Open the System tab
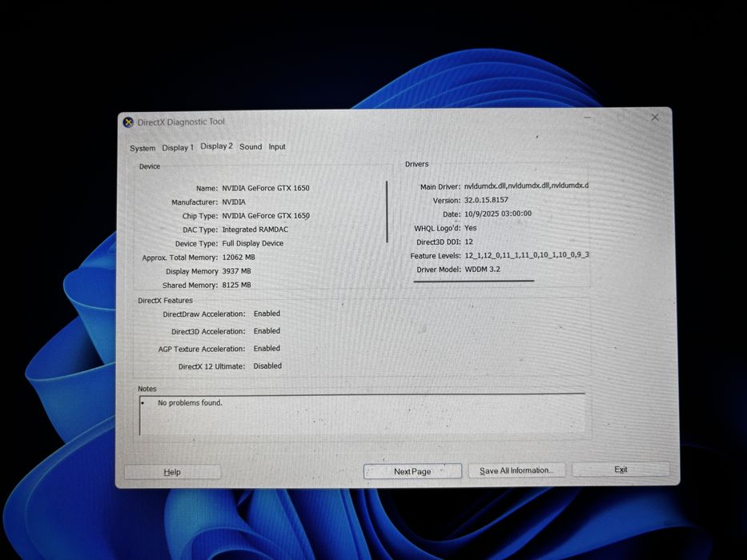747x560 pixels. 143,148
